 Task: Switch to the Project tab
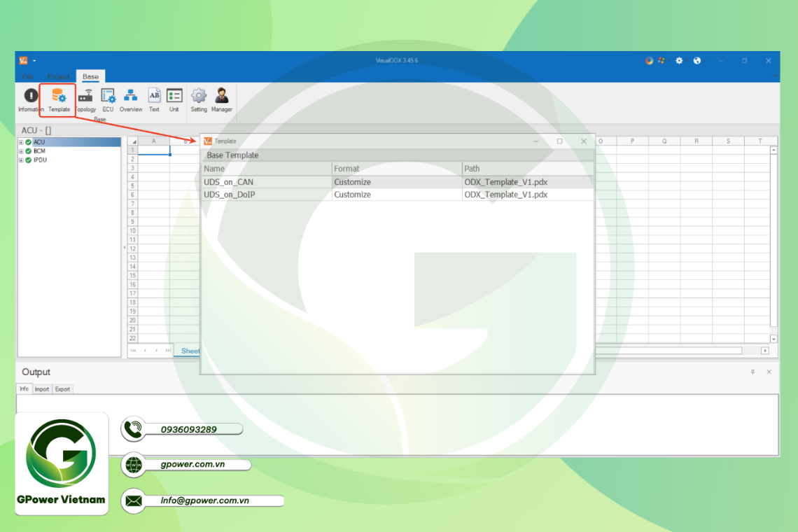[x=58, y=76]
